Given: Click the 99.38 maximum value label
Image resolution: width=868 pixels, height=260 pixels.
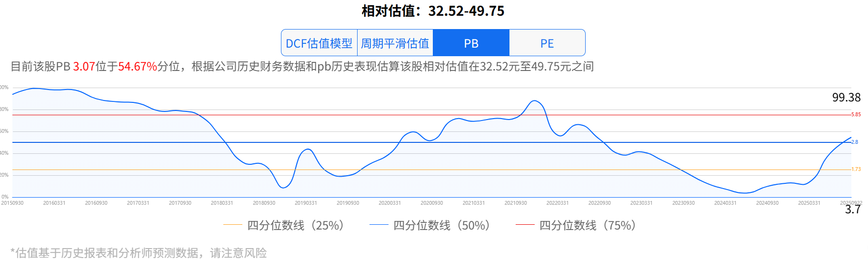Looking at the screenshot, I should pos(846,98).
